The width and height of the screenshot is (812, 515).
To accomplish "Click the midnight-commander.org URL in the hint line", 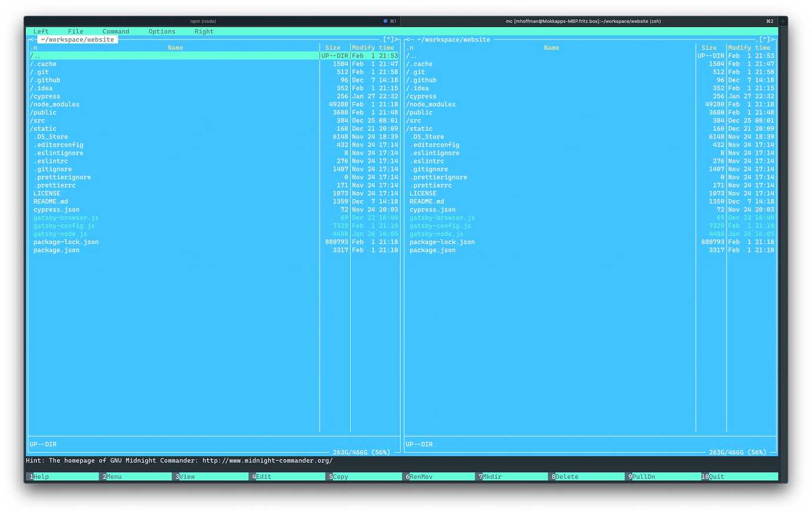I will tap(268, 461).
